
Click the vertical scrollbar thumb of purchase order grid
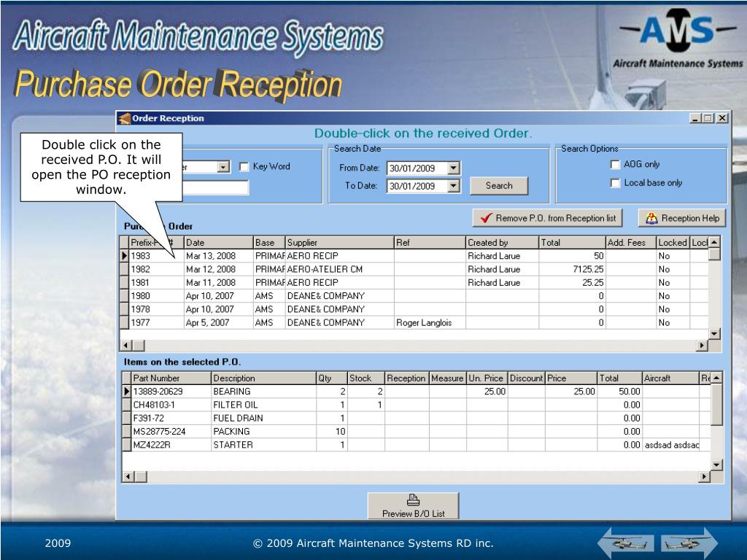pos(713,254)
